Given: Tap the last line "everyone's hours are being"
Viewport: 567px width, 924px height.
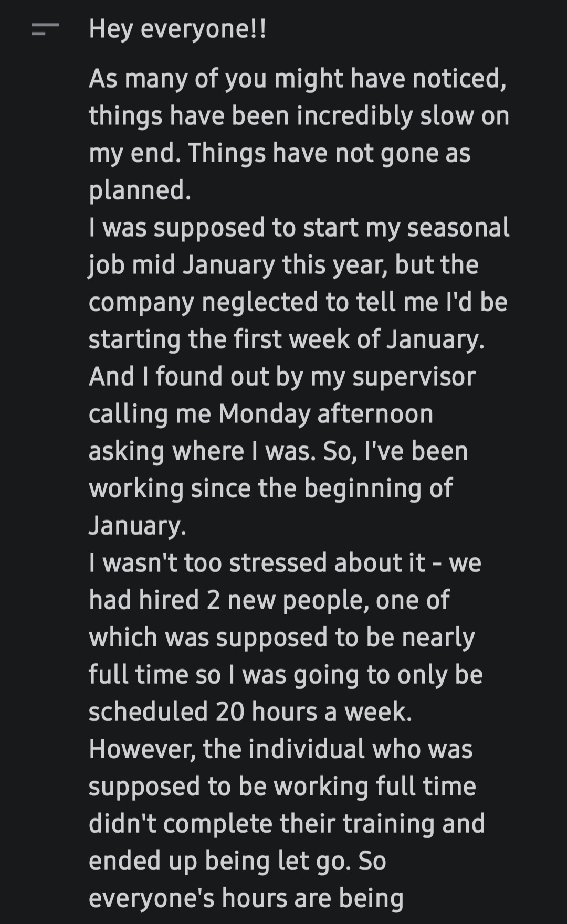Looking at the screenshot, I should click(x=246, y=898).
